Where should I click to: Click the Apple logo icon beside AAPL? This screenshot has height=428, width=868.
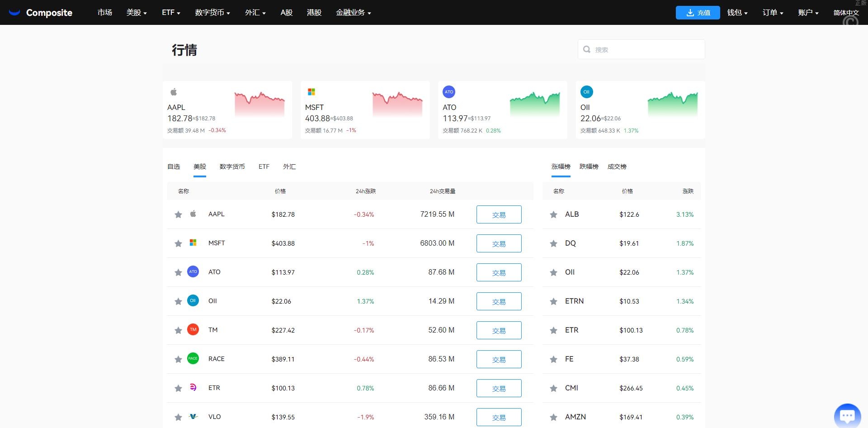point(193,214)
